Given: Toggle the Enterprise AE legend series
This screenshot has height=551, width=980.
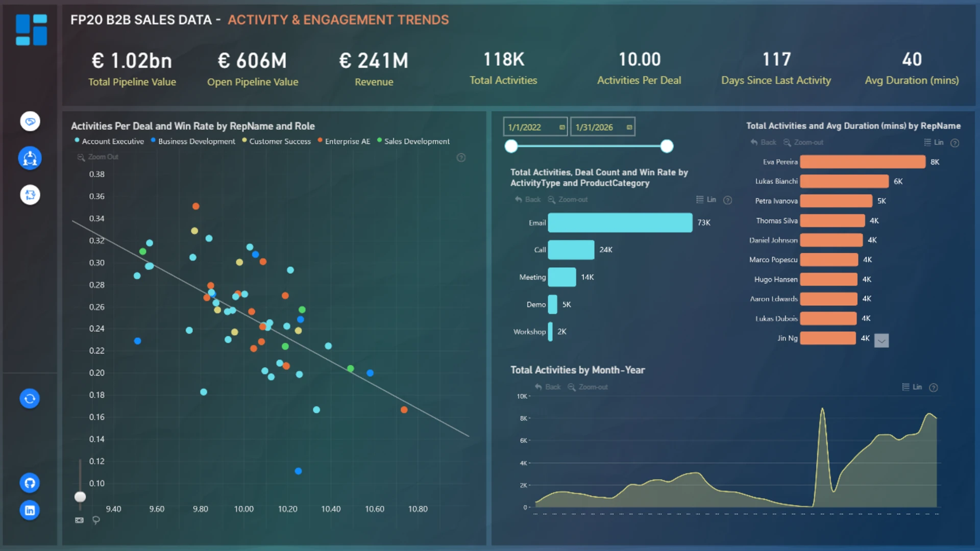Looking at the screenshot, I should click(344, 141).
